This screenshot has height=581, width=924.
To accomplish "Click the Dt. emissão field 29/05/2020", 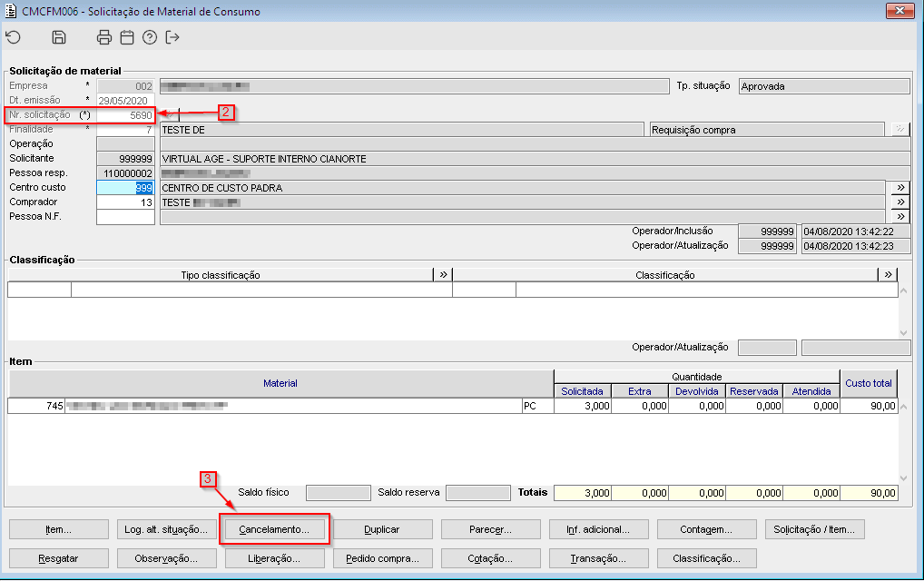I will coord(125,100).
